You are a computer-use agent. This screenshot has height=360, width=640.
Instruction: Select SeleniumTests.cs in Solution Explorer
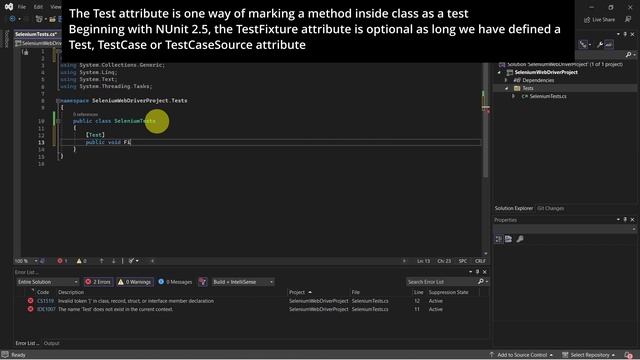coord(548,97)
